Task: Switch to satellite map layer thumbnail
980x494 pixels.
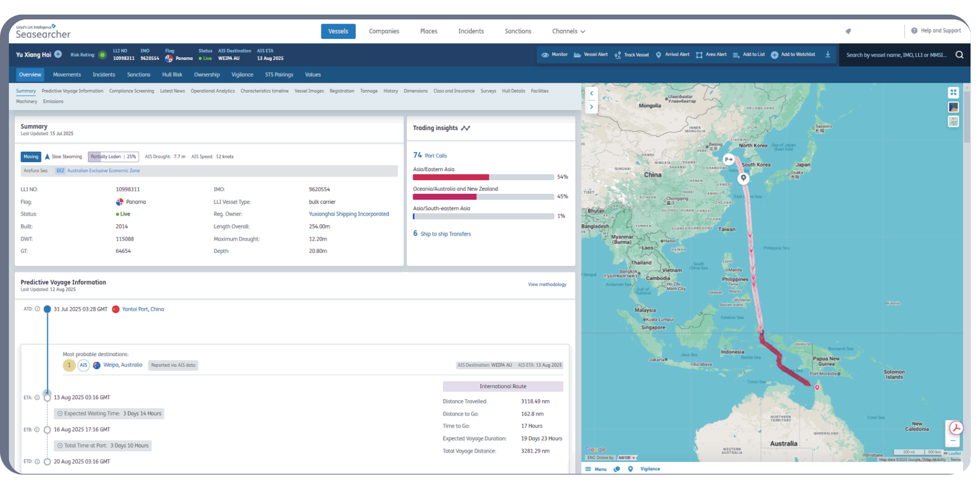Action: pos(953,107)
